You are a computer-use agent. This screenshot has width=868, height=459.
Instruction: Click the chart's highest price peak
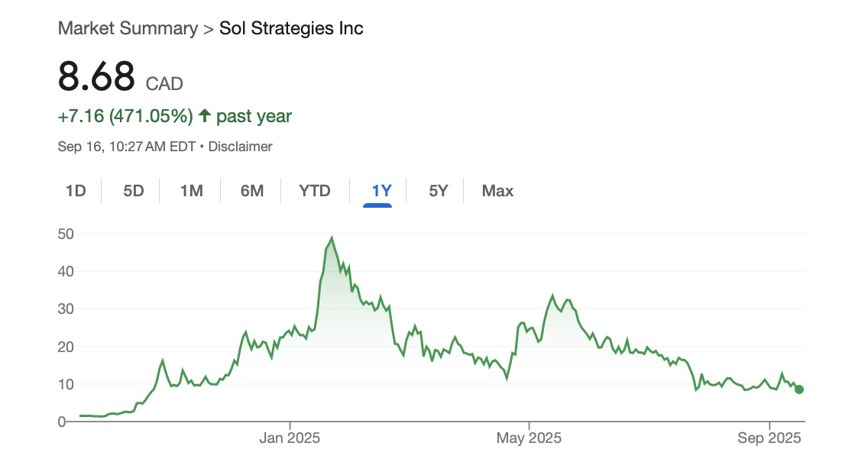click(x=332, y=238)
